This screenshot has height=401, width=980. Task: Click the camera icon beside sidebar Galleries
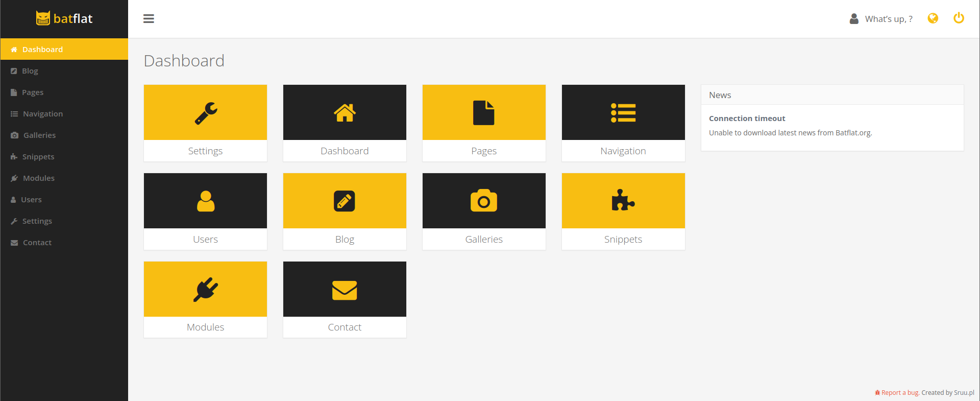[x=14, y=135]
